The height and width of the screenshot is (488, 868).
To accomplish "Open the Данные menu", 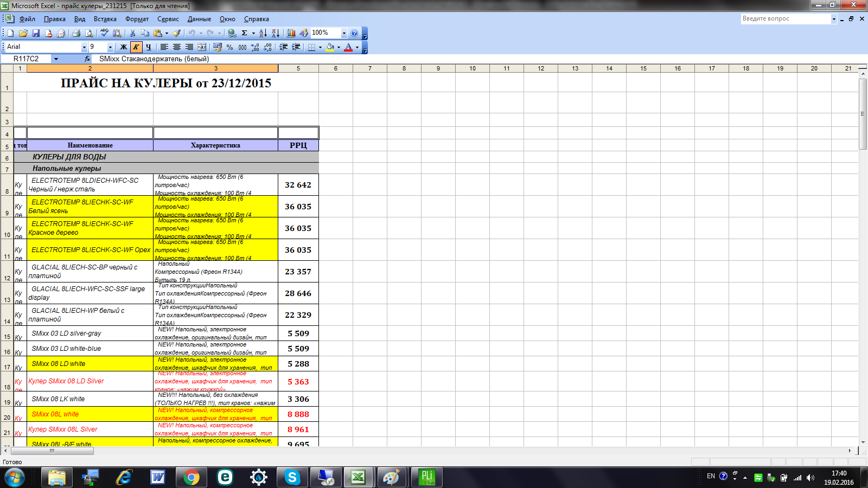I will click(200, 19).
